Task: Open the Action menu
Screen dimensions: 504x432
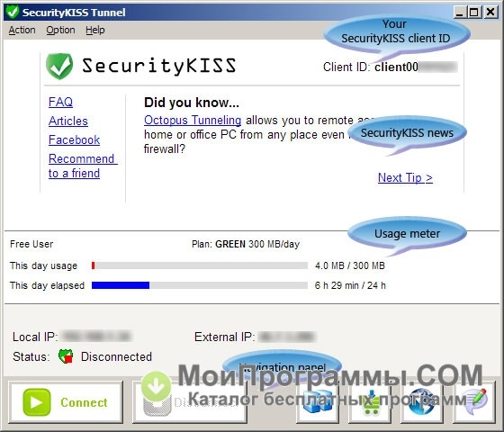Action: click(22, 31)
